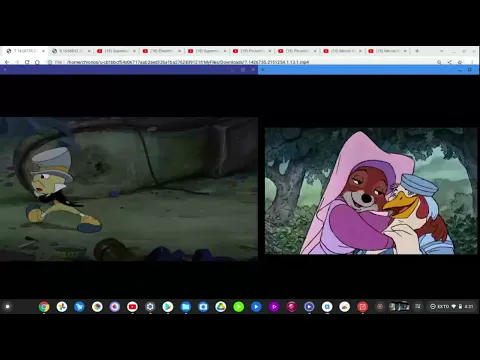
Task: Click the Jiminy Cricket video on the left
Action: [129, 189]
